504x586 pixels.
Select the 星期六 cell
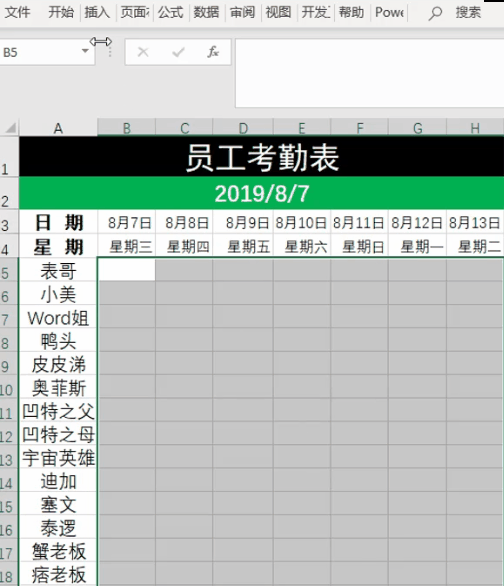[302, 246]
